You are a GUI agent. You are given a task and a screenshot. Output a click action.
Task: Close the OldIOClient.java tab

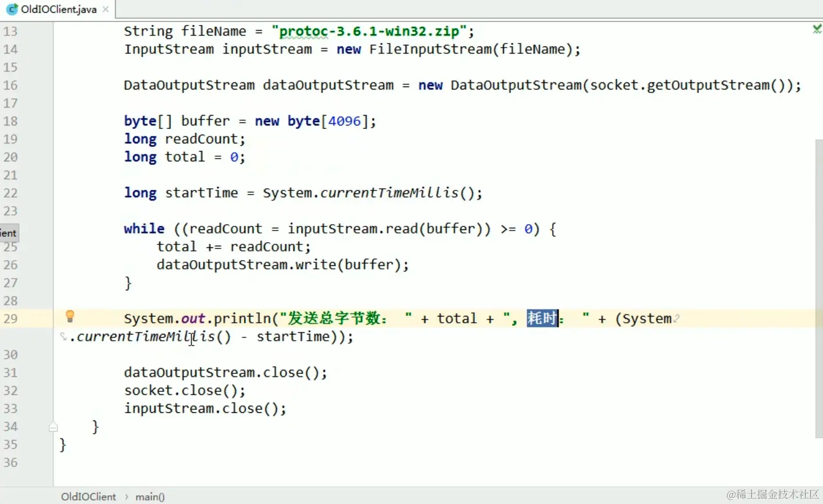point(105,9)
